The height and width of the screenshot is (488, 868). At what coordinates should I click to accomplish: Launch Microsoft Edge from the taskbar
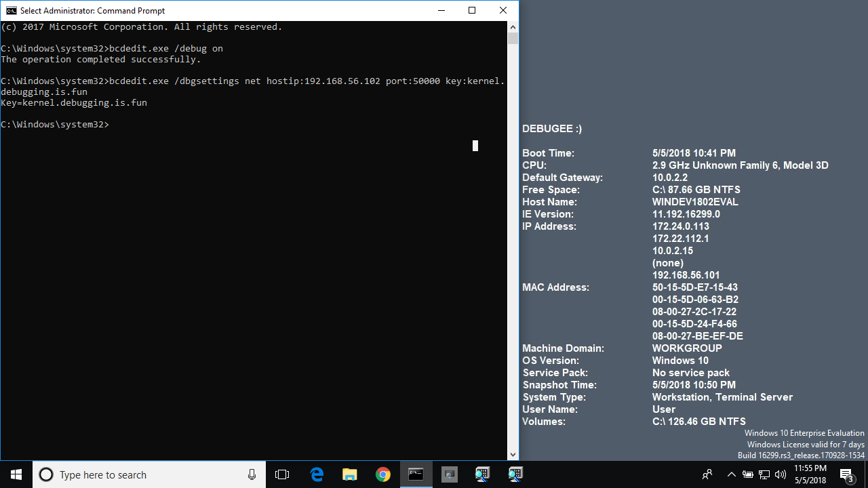[317, 474]
